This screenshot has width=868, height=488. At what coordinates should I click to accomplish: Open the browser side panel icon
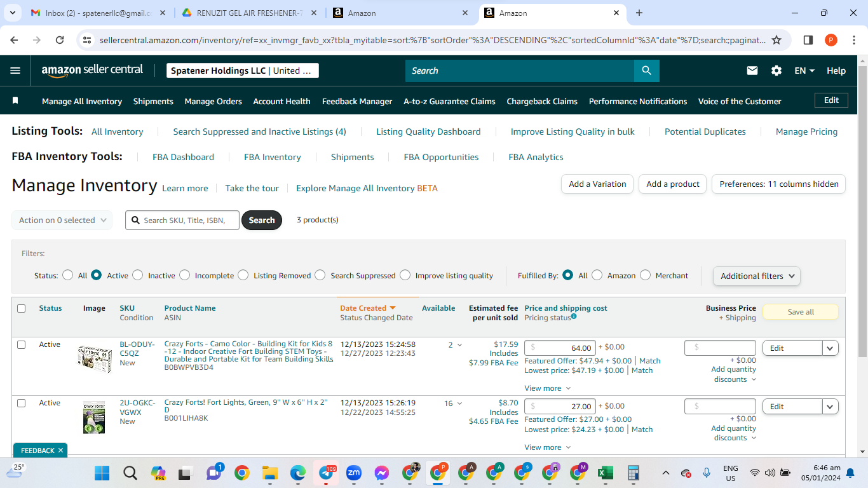point(808,40)
